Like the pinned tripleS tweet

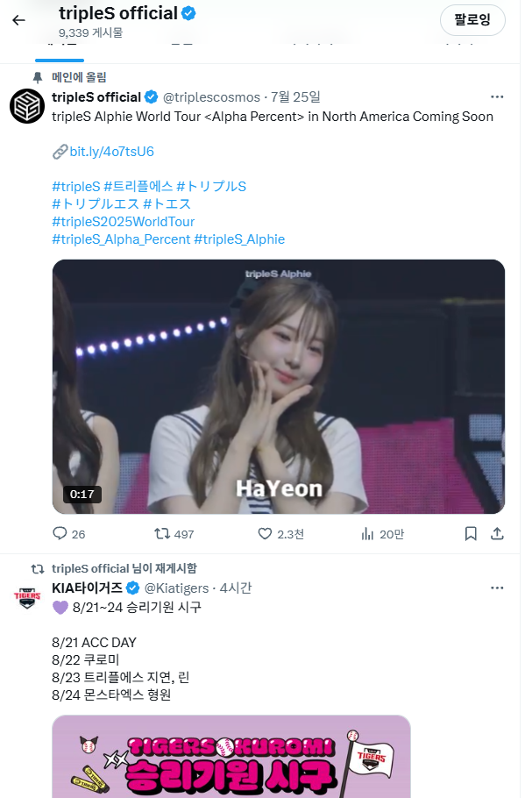265,533
